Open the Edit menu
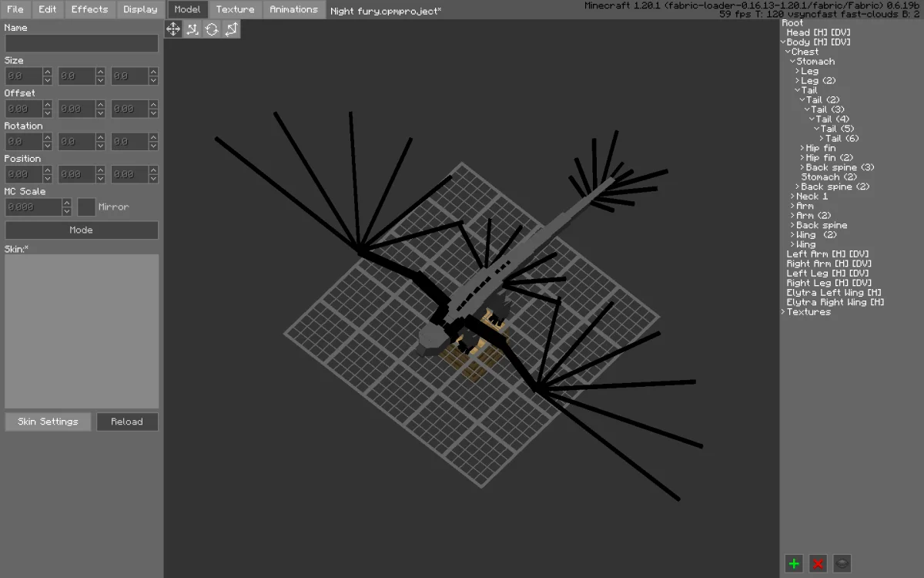The height and width of the screenshot is (578, 924). tap(48, 9)
